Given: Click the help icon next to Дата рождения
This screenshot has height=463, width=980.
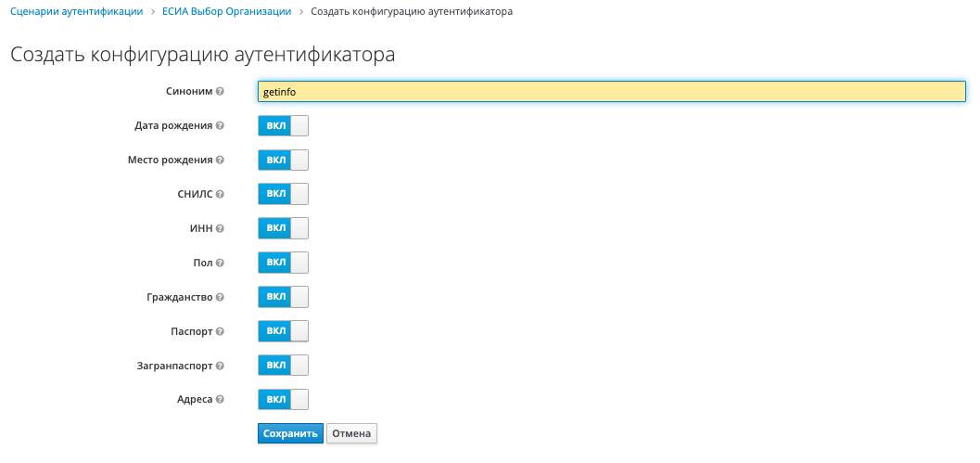Looking at the screenshot, I should pos(220,126).
